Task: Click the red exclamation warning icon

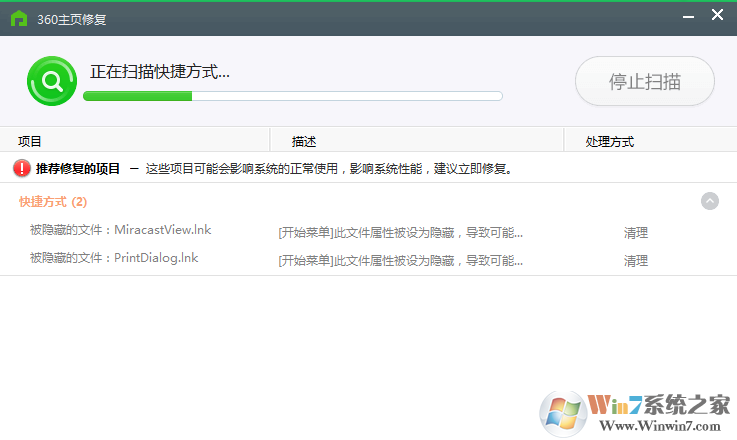Action: click(22, 168)
